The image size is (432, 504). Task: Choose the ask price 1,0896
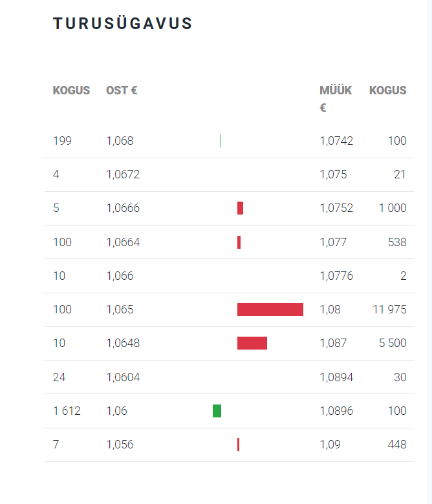point(336,411)
